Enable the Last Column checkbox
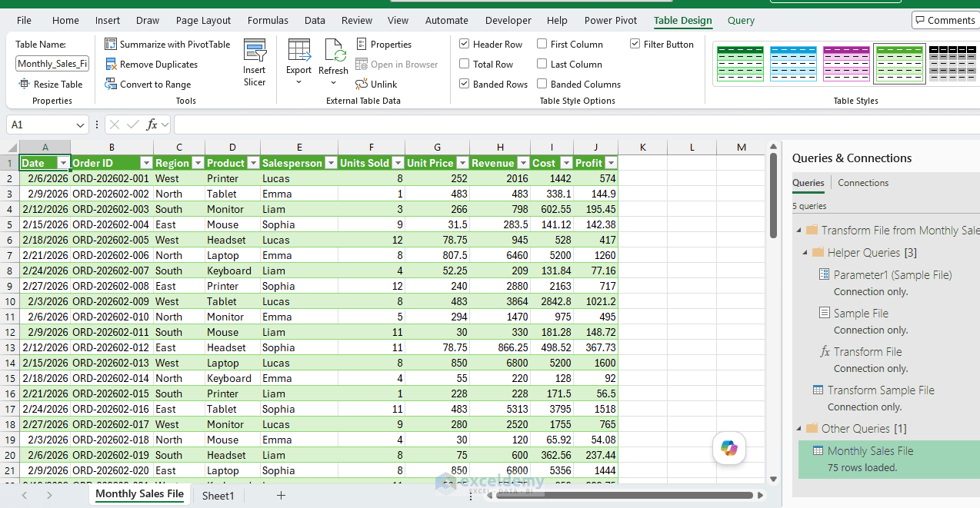This screenshot has height=508, width=980. tap(542, 65)
